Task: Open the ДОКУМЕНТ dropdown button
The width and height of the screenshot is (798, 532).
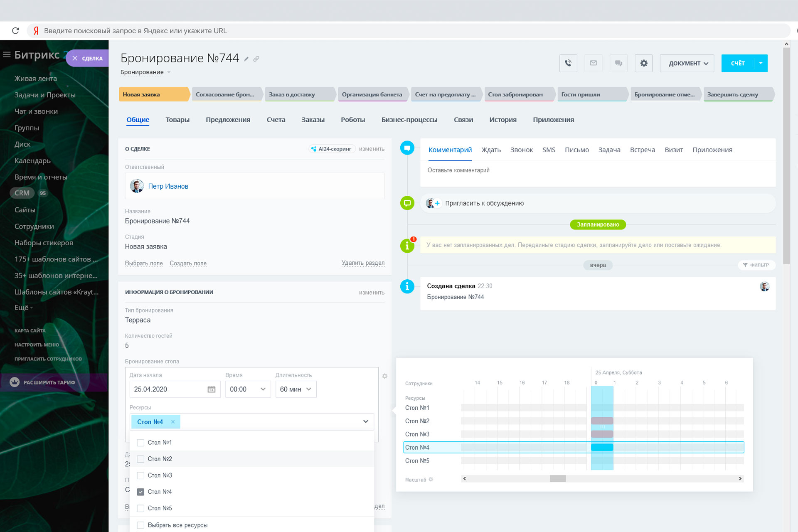Action: tap(687, 63)
